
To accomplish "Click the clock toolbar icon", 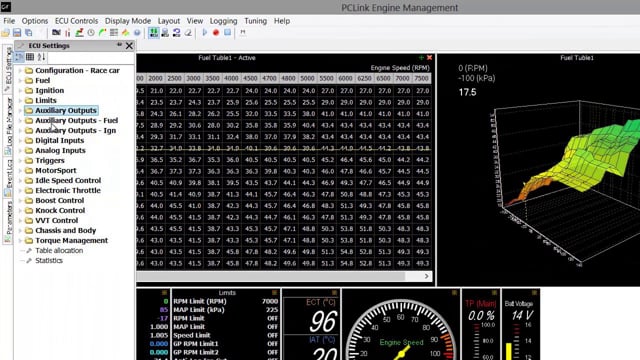I will [x=91, y=33].
